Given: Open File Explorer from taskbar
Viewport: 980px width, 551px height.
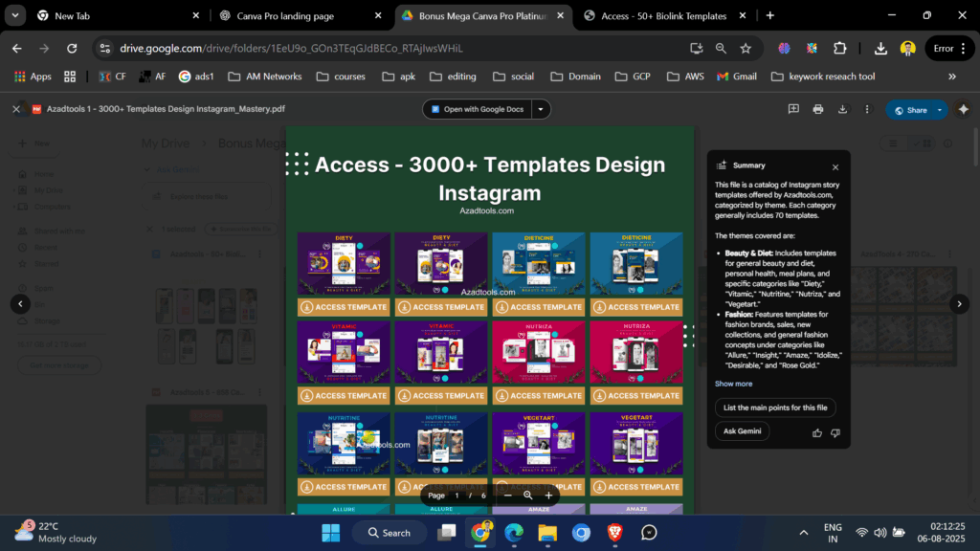Looking at the screenshot, I should (547, 533).
